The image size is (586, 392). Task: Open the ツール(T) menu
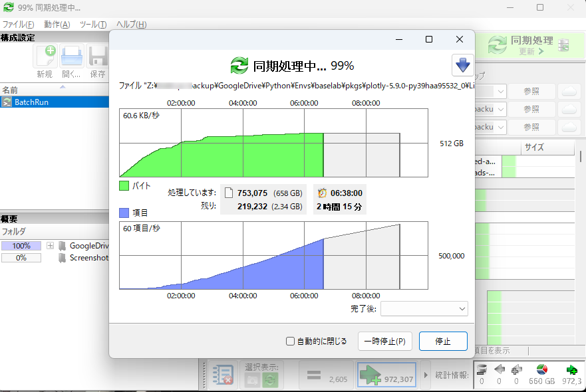92,25
